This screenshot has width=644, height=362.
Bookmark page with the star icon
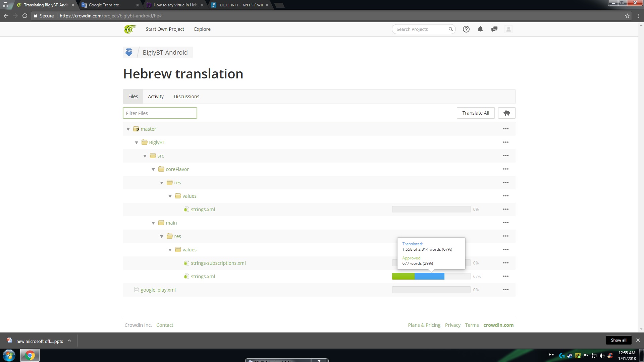627,16
